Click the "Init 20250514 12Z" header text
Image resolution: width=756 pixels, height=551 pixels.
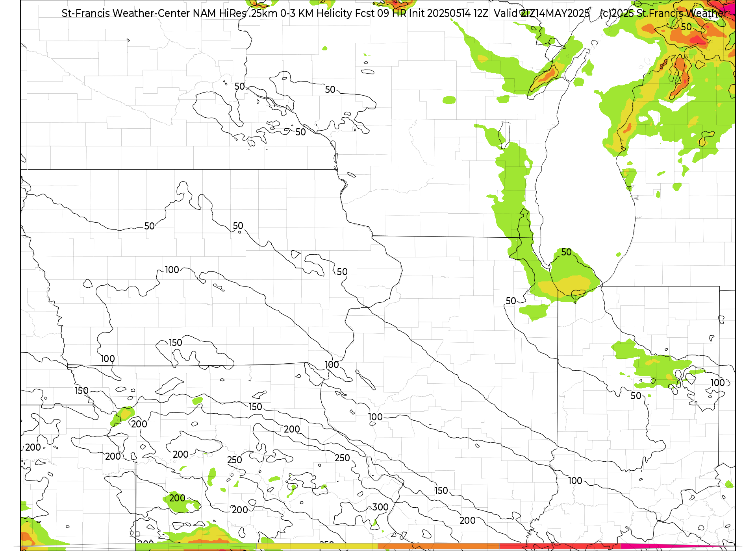point(448,13)
